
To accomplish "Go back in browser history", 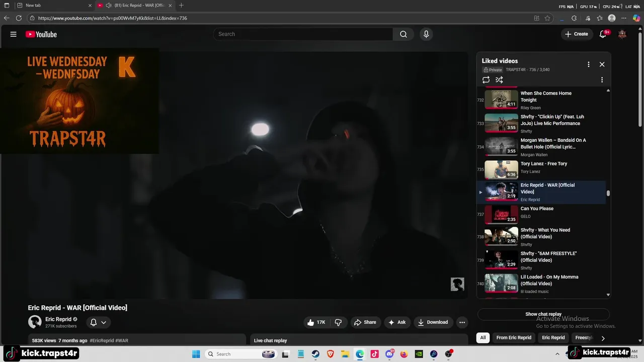I will pyautogui.click(x=7, y=18).
